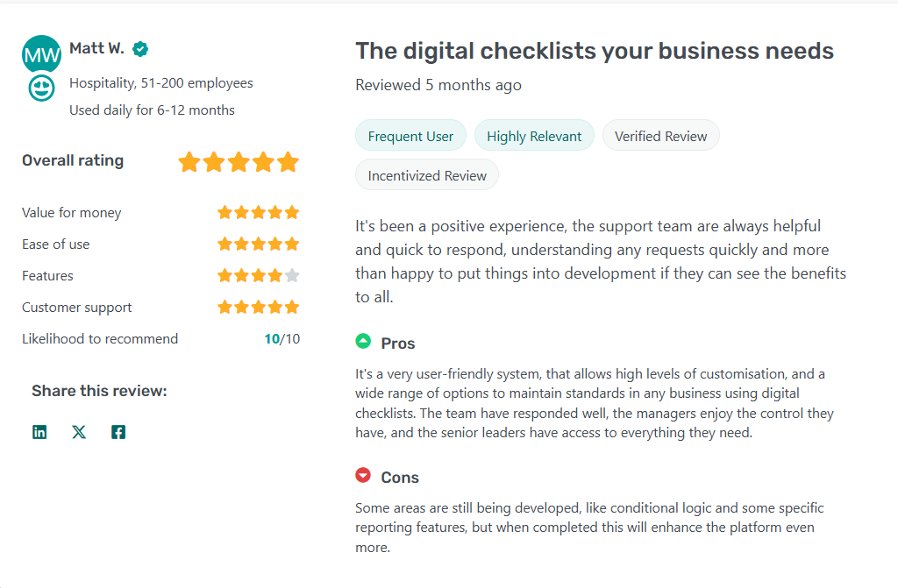Screen dimensions: 898x588
Task: Click the Overall rating stars
Action: pos(239,162)
